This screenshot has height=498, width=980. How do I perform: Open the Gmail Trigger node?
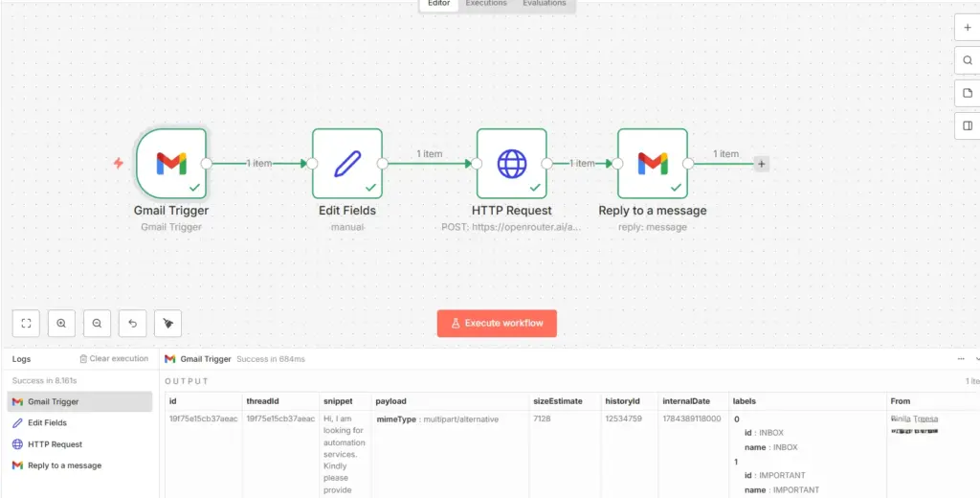171,164
